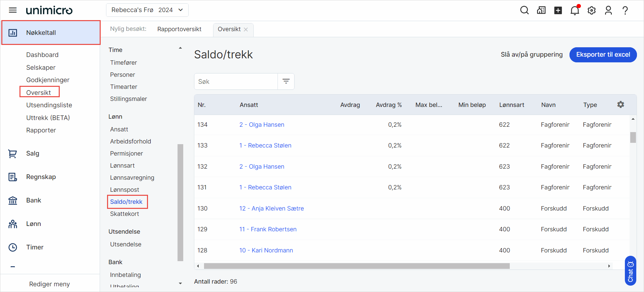Collapse the Time section arrow
Viewport: 644px width, 292px height.
point(180,48)
